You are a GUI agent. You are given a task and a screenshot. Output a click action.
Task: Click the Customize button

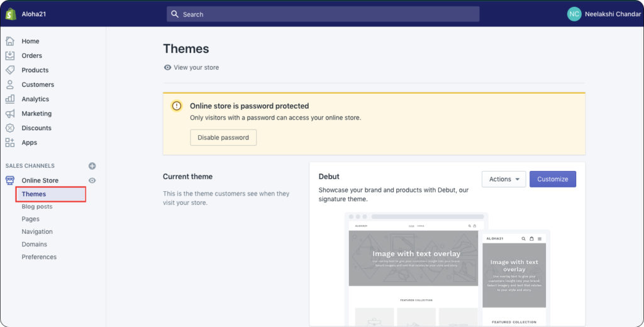coord(552,179)
